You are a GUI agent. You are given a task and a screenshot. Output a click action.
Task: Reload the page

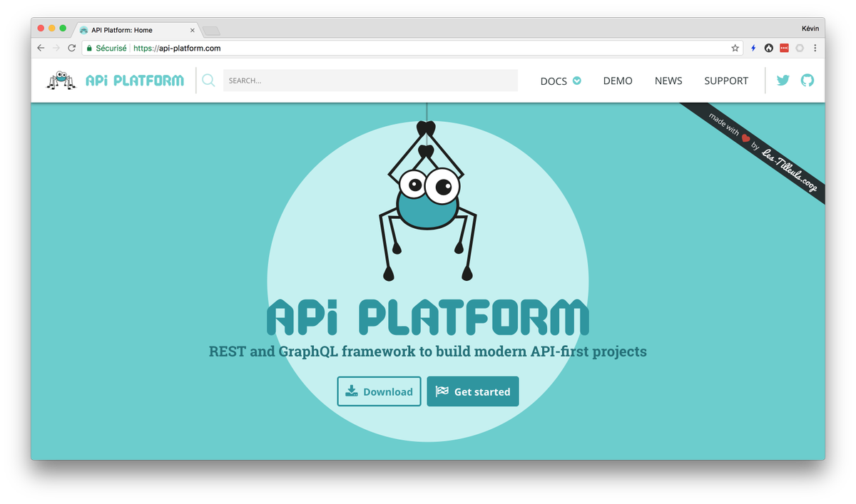[x=71, y=48]
